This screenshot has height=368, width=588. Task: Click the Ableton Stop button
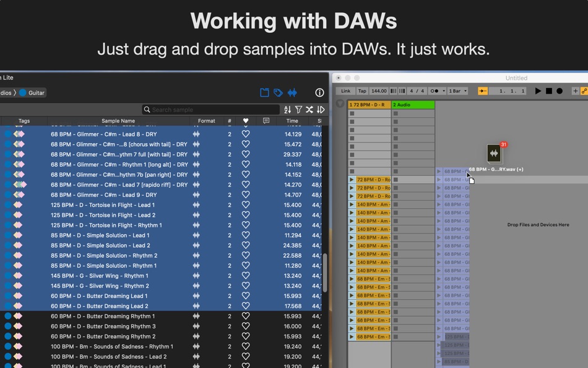point(548,91)
